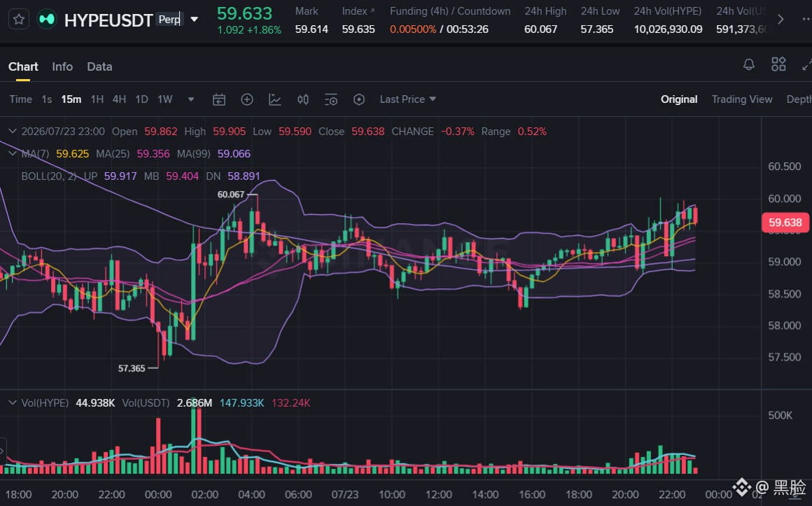Click the 24h High value 60.067
This screenshot has height=506, width=812.
click(x=540, y=29)
